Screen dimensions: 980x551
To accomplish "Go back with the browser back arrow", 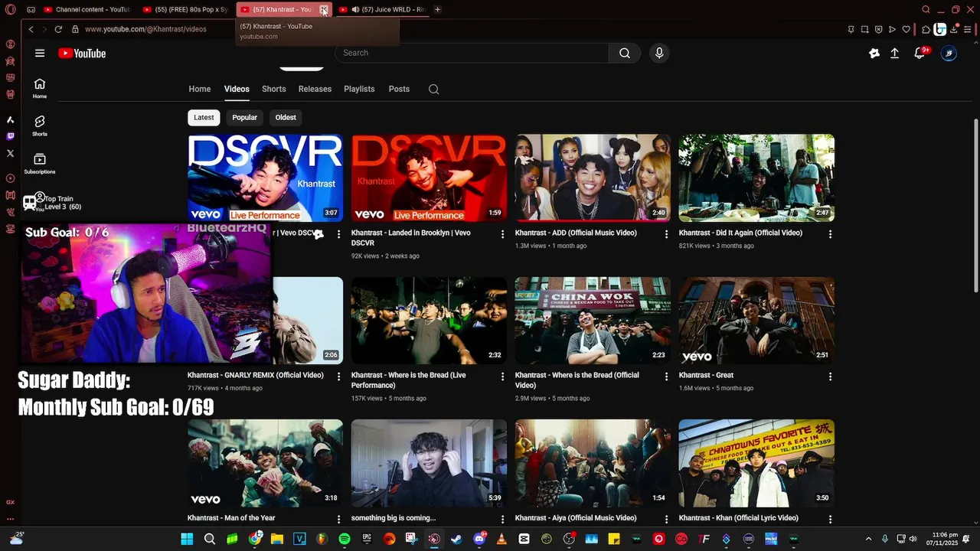I will (31, 29).
